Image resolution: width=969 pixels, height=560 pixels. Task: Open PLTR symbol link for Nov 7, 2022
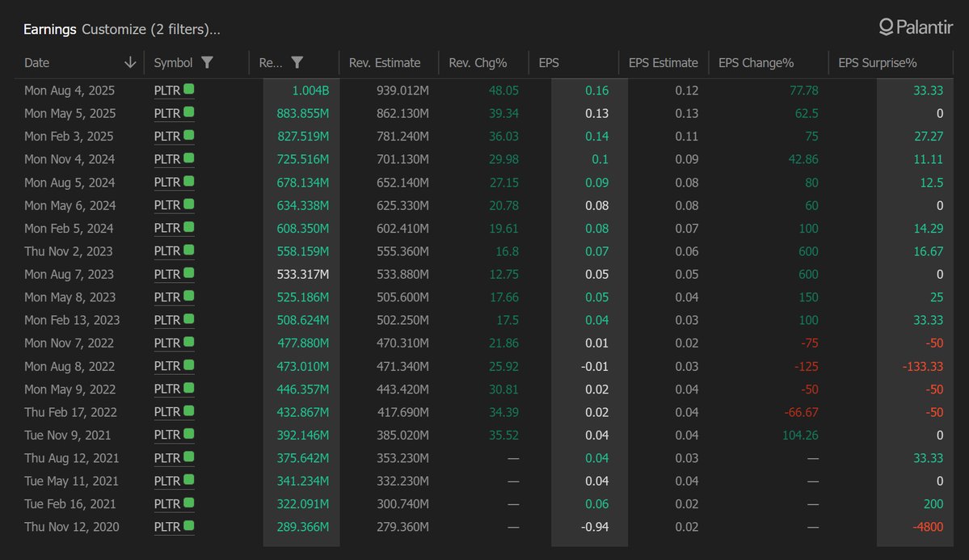tap(167, 343)
